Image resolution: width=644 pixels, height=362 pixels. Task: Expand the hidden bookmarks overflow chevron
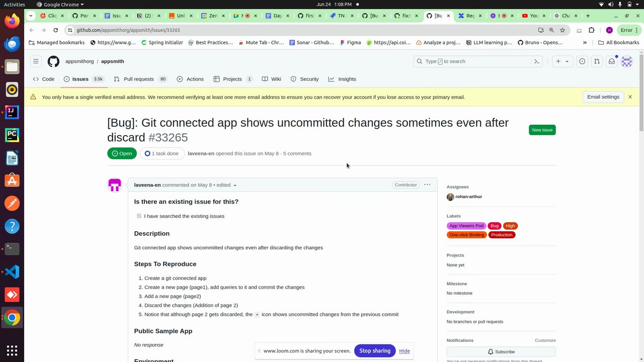[585, 43]
